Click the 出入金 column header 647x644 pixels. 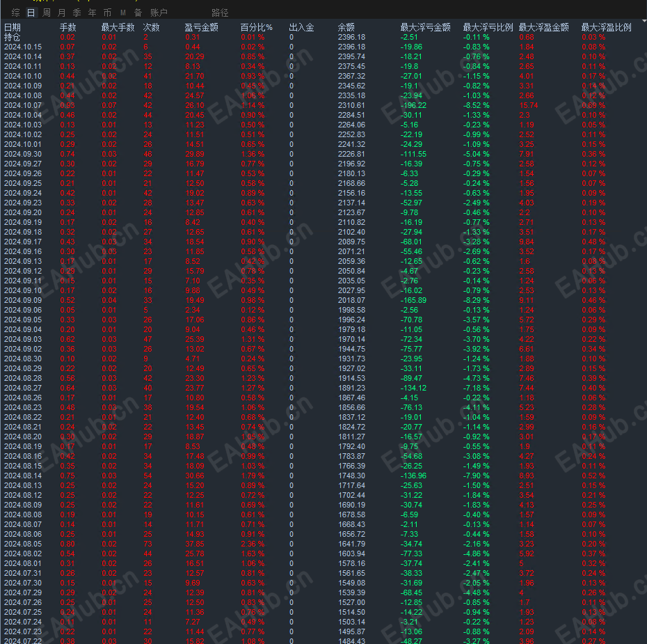(302, 27)
